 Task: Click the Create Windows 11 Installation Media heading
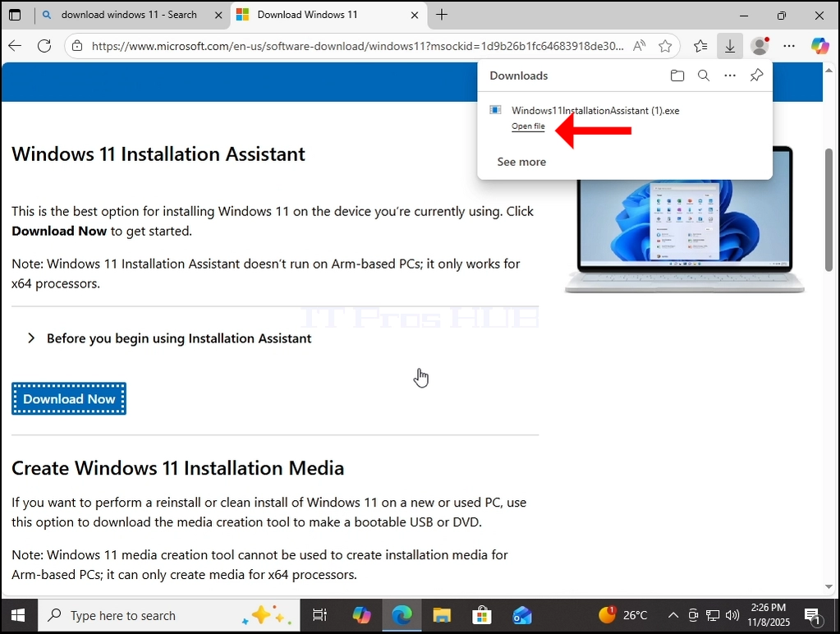click(178, 468)
